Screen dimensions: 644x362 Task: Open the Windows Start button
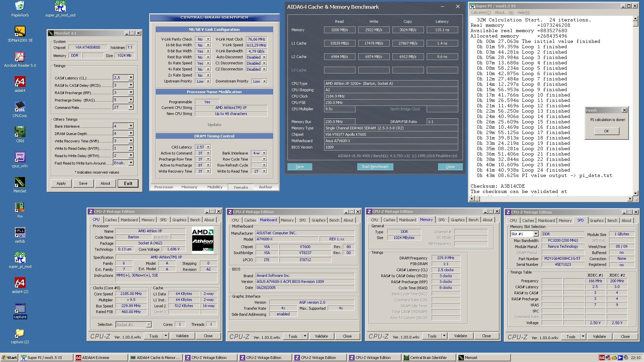coord(9,358)
